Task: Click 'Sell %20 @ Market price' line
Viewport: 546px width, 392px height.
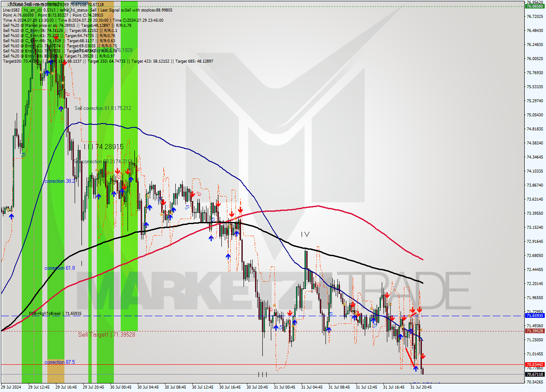Action: 67,25
